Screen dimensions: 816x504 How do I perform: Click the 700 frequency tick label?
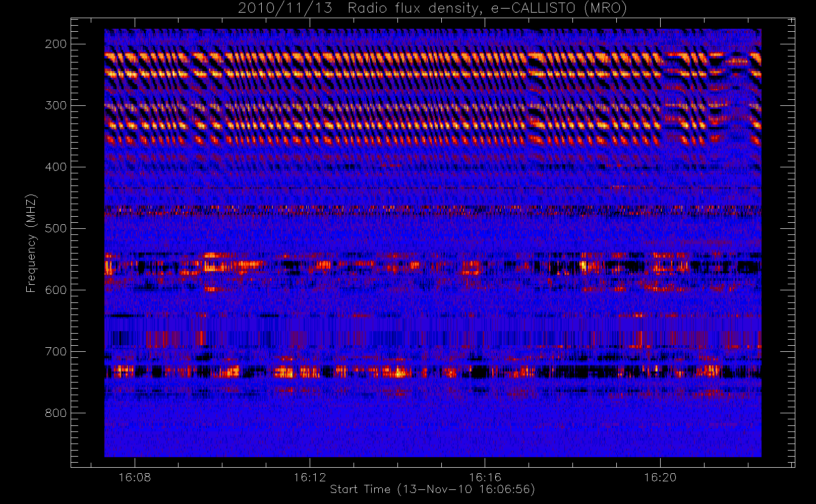tap(56, 351)
